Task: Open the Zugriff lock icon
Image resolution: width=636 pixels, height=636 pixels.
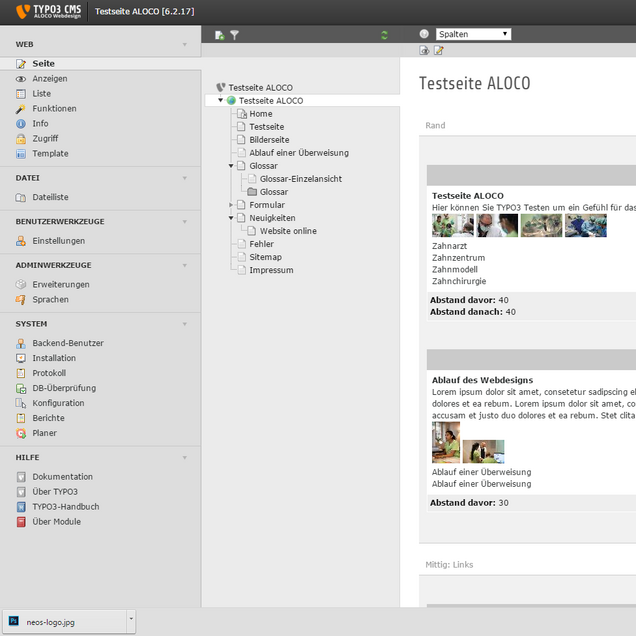Action: pos(21,139)
